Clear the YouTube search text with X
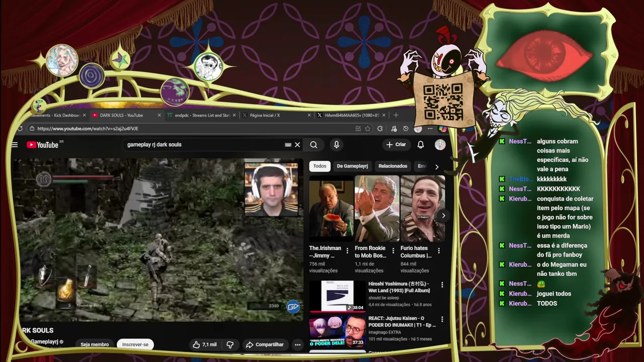 click(297, 145)
